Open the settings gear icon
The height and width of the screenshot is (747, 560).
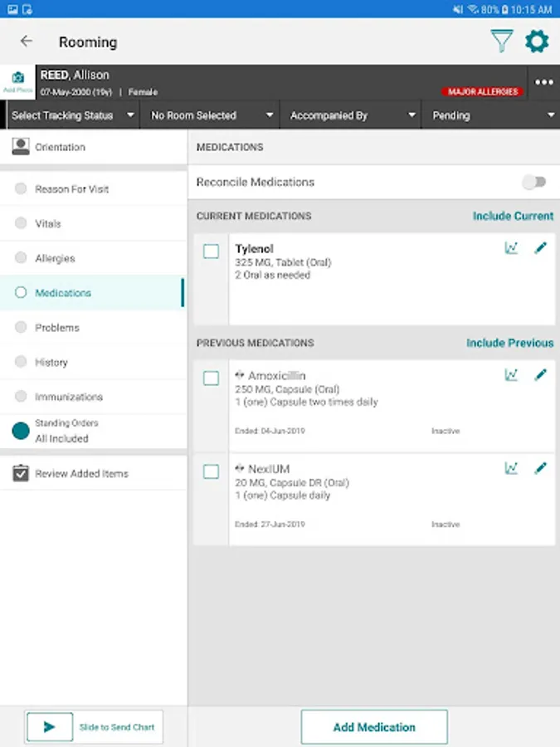pos(537,41)
